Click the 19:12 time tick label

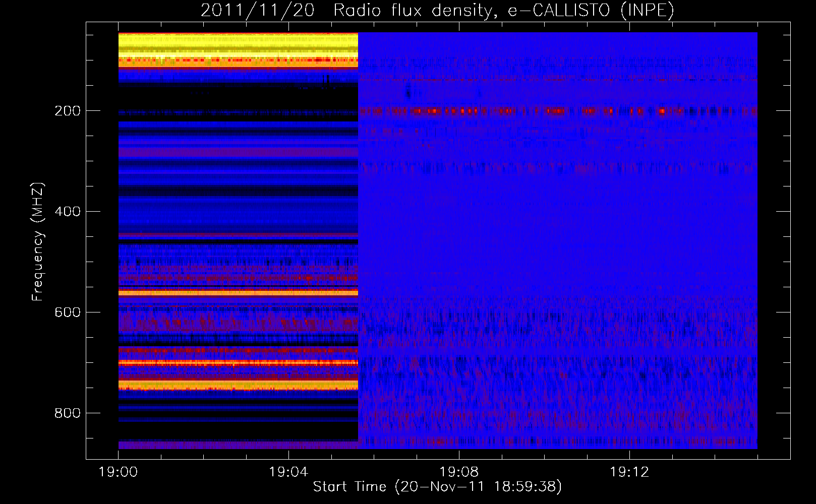(x=629, y=472)
